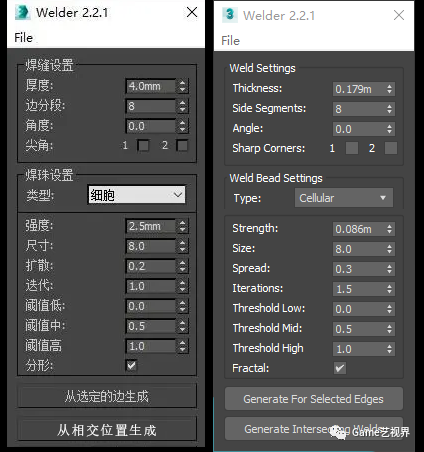Click the 边分段 value field
This screenshot has height=452, width=424.
click(151, 106)
